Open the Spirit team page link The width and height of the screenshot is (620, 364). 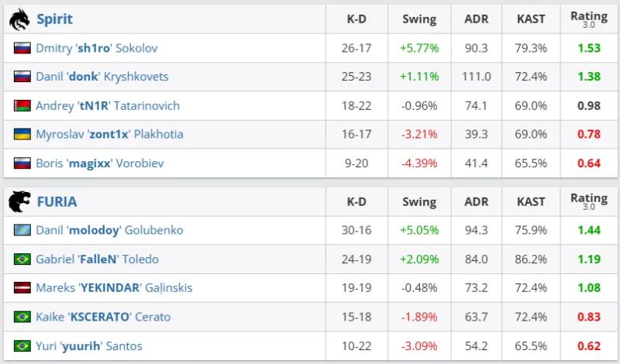(x=55, y=19)
